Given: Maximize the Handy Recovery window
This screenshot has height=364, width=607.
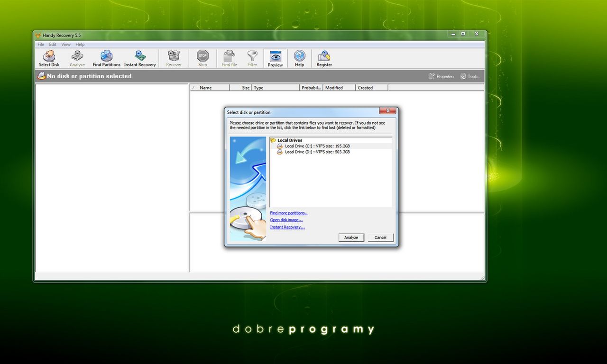Looking at the screenshot, I should [x=463, y=34].
